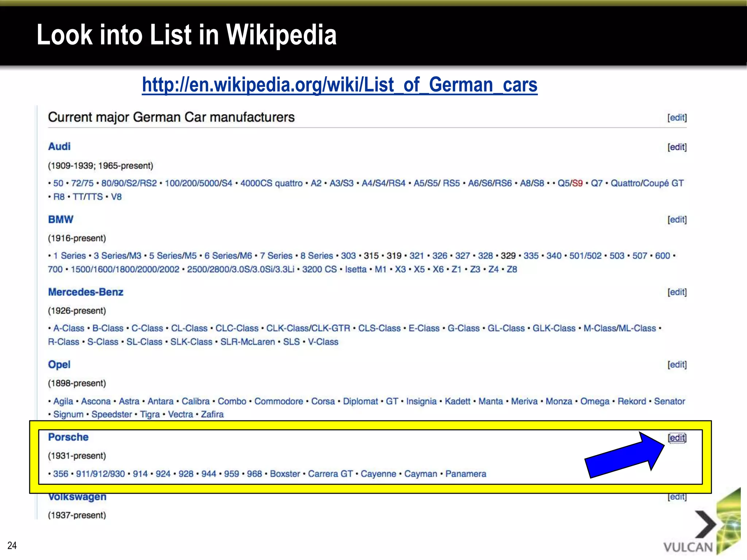
Task: Open the Porsche 911/912/930 link
Action: click(x=100, y=474)
